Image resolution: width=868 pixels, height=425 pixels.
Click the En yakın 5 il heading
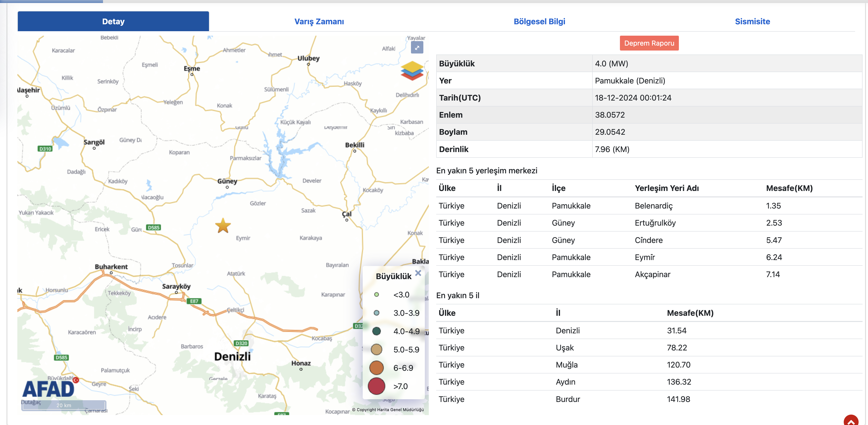458,295
